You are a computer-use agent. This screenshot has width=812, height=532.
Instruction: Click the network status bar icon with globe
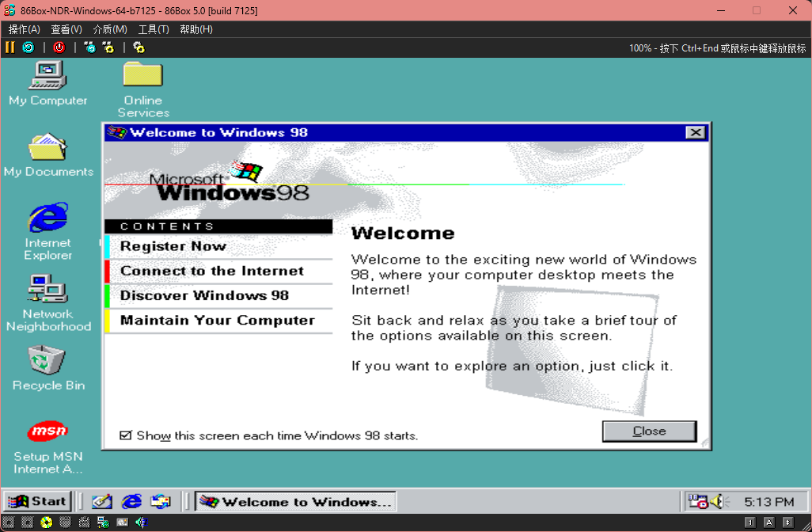pos(103,522)
